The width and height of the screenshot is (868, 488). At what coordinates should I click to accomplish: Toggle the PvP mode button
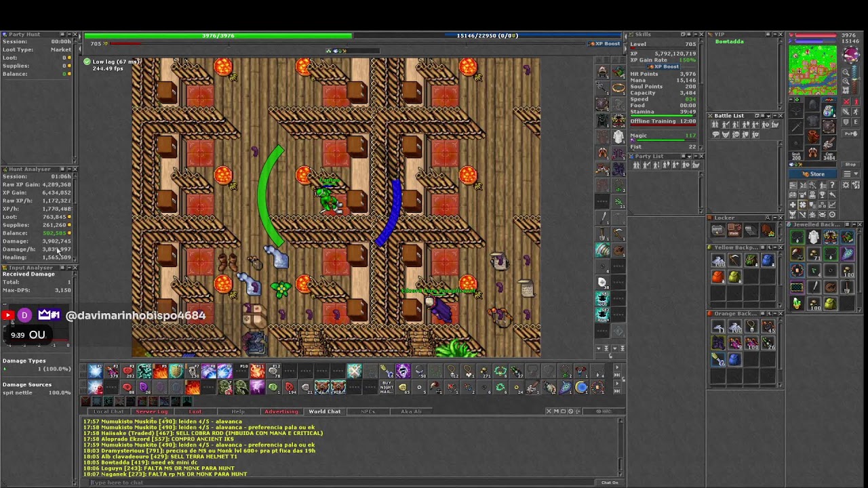[851, 134]
